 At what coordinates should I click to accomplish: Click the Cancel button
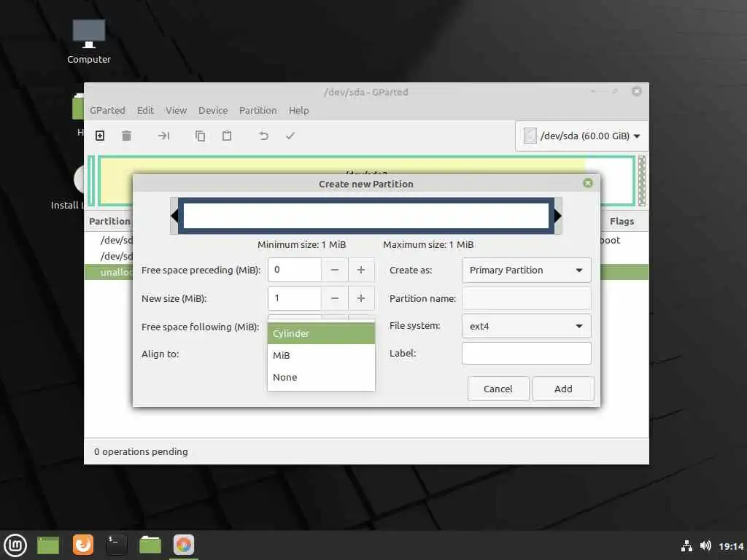click(498, 389)
